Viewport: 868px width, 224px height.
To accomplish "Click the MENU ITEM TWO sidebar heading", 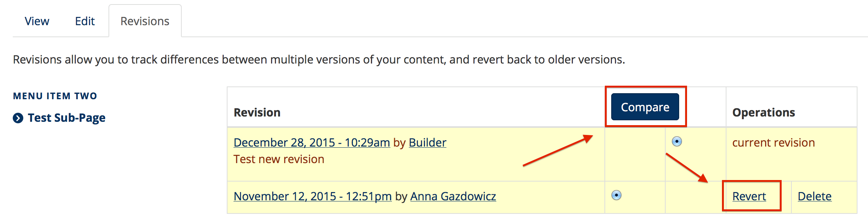I will click(55, 96).
